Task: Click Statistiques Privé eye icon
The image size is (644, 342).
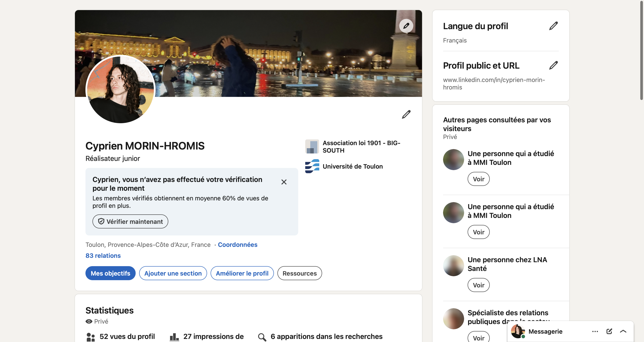Action: 89,321
